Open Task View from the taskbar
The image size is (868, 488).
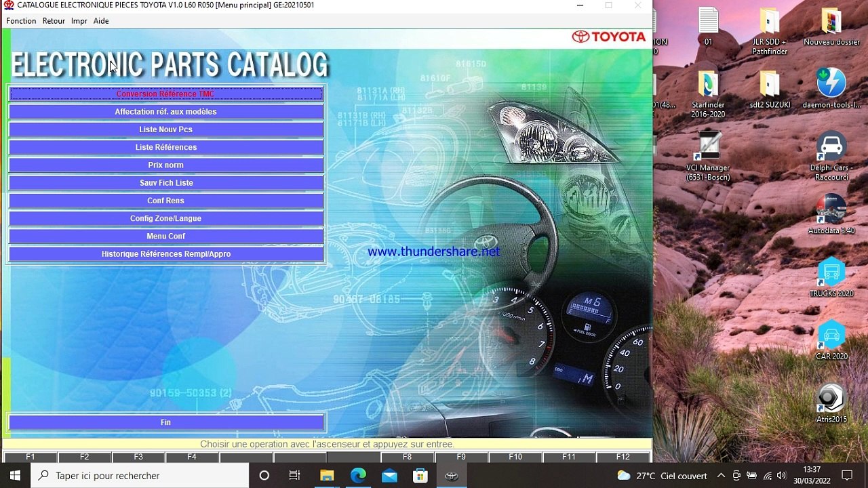click(295, 476)
